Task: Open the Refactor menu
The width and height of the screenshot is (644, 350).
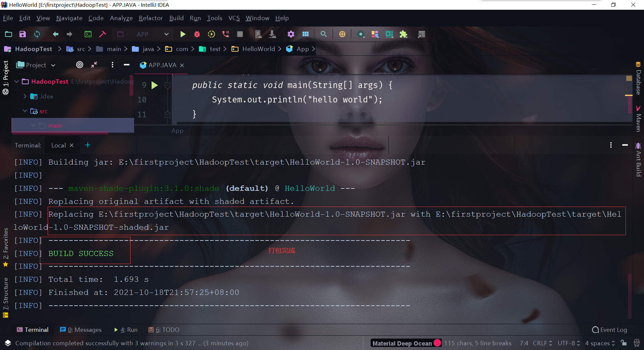Action: tap(151, 18)
